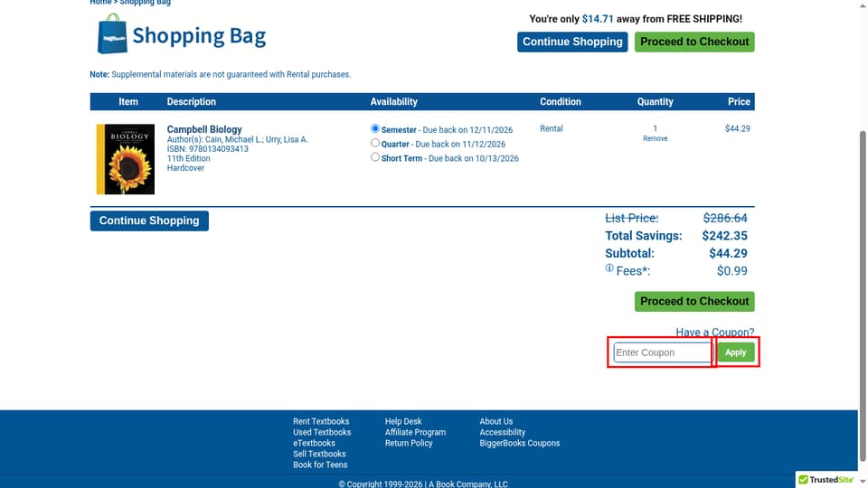The width and height of the screenshot is (868, 488).
Task: Click the $14.71 free shipping amount
Action: pyautogui.click(x=598, y=19)
